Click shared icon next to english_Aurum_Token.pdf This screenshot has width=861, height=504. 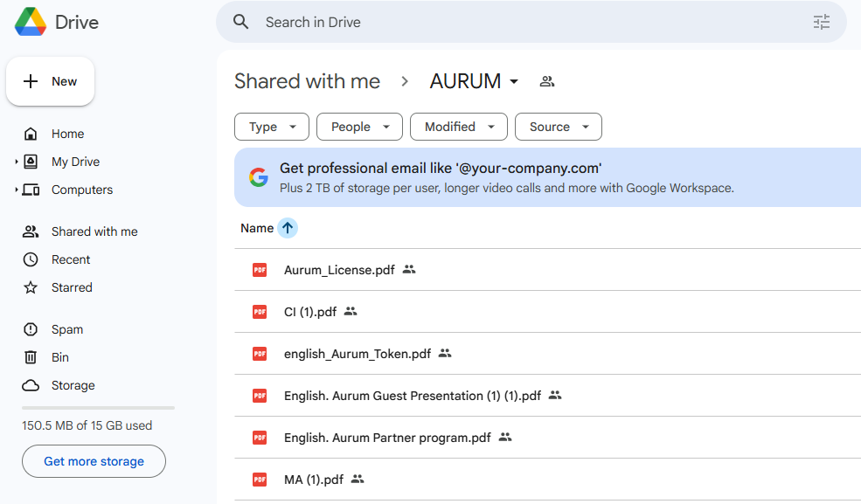click(445, 353)
